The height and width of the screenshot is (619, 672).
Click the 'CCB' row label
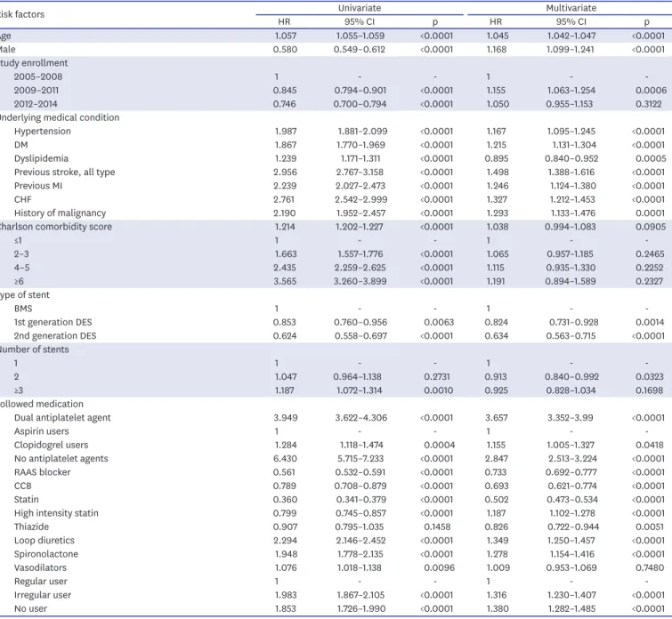23,486
